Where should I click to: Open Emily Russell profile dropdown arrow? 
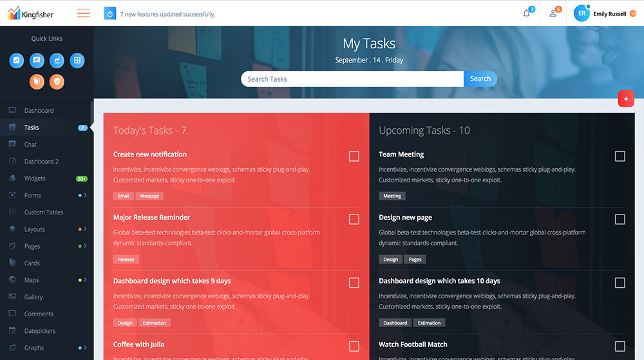tap(633, 14)
